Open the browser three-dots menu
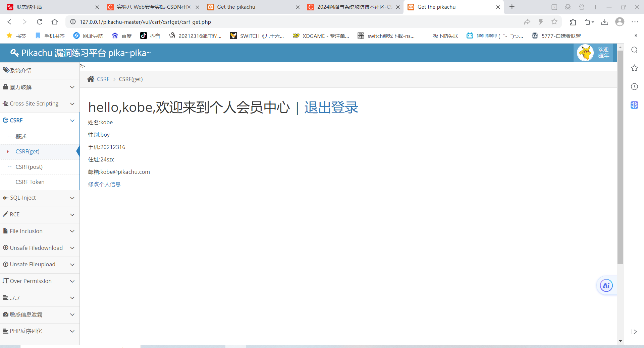Viewport: 644px width, 348px height. click(x=635, y=22)
